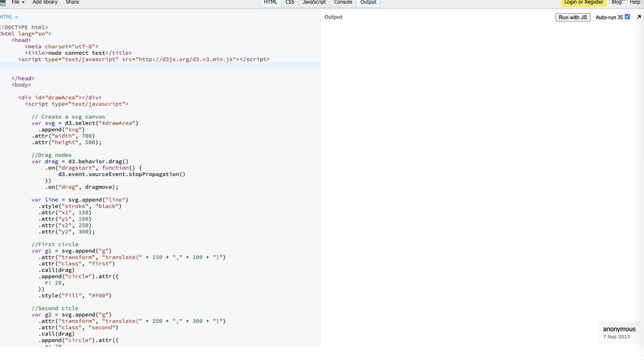Open the anonymous user card
Viewport: 644px width, 360px height.
[x=619, y=333]
